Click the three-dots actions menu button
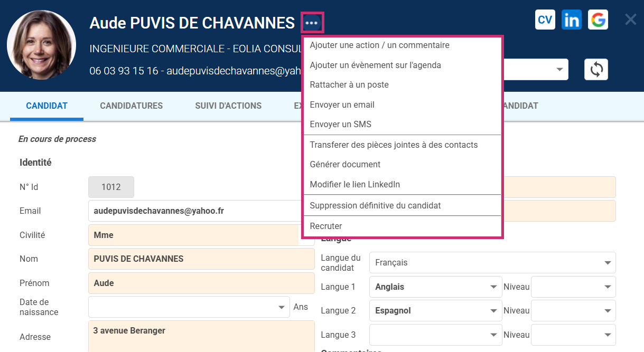 pyautogui.click(x=312, y=23)
